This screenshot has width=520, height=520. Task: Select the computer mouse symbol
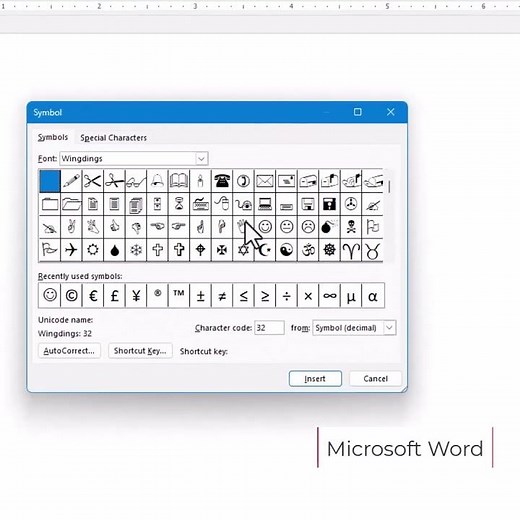tap(222, 204)
